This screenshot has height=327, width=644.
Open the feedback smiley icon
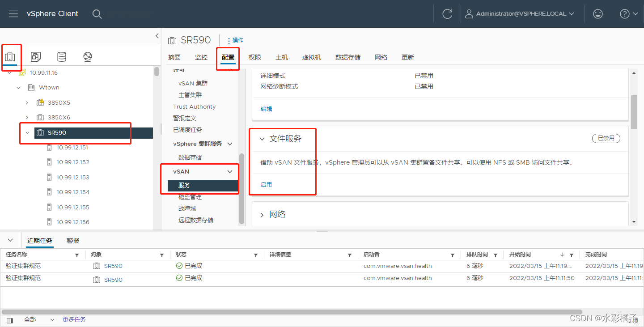tap(597, 14)
